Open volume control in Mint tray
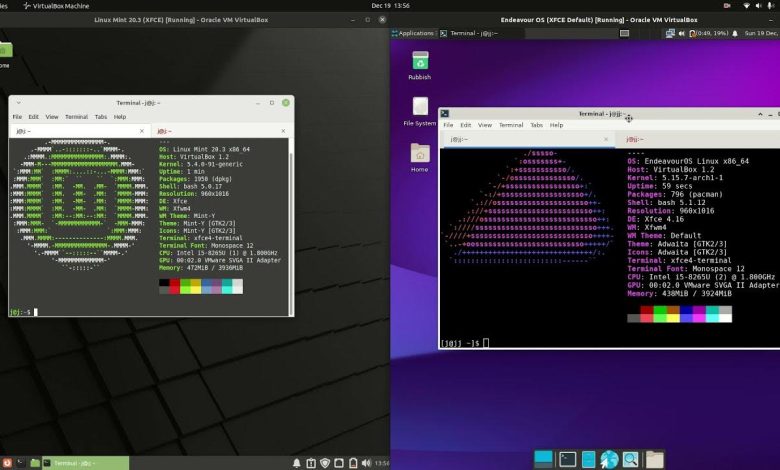780x470 pixels. (x=366, y=463)
